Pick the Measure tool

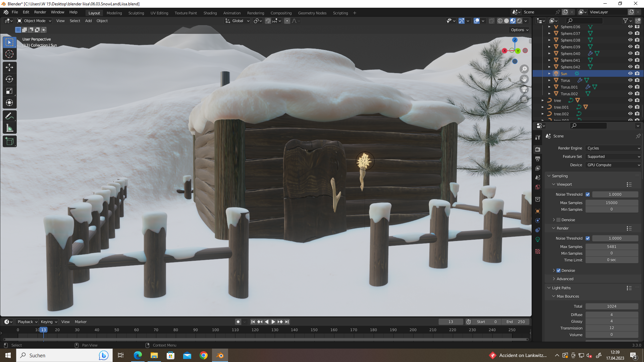click(x=9, y=128)
